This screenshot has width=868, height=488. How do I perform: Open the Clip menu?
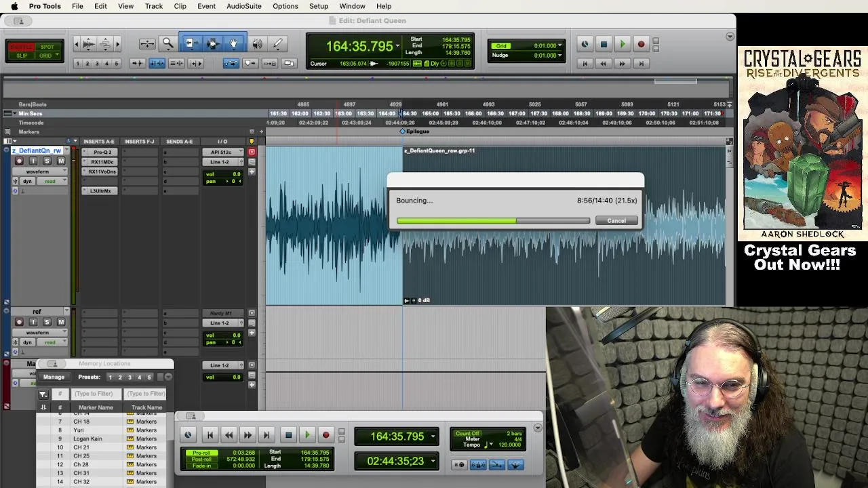(180, 6)
